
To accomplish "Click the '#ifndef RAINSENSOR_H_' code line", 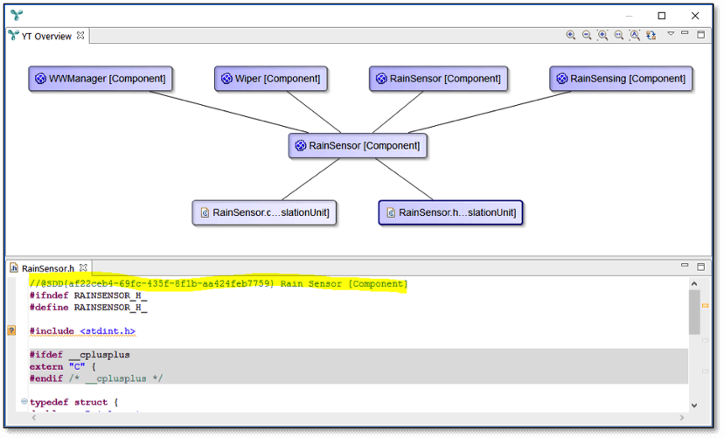I will (88, 295).
